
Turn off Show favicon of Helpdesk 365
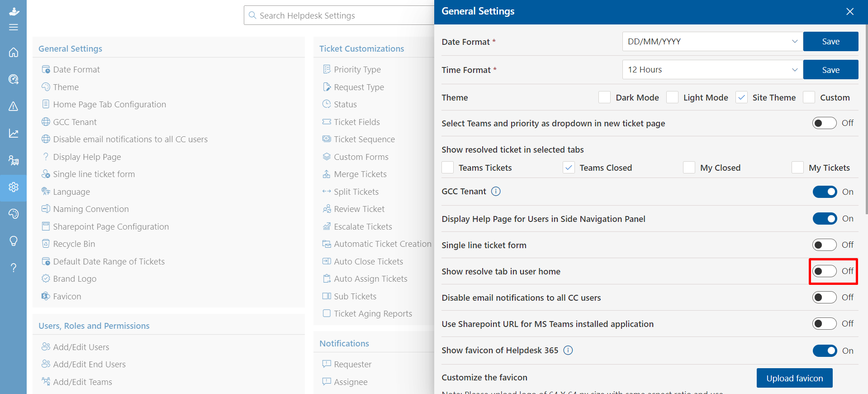pos(825,351)
